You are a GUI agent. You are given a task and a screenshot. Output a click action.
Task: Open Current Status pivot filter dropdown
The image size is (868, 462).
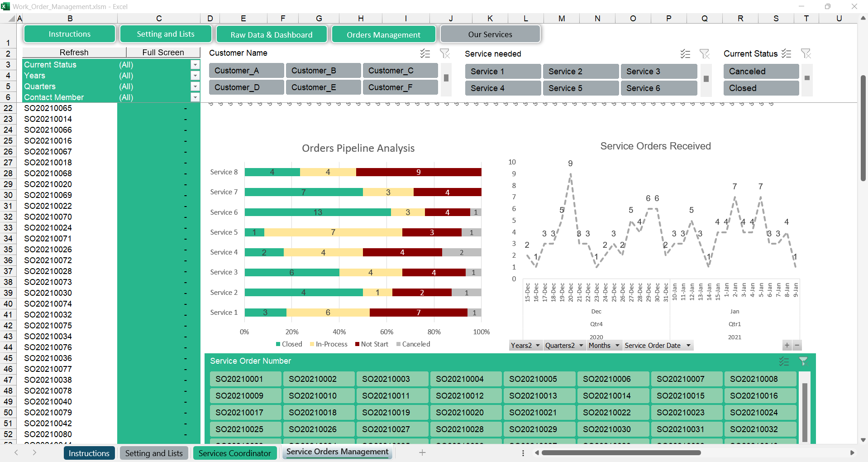point(195,65)
